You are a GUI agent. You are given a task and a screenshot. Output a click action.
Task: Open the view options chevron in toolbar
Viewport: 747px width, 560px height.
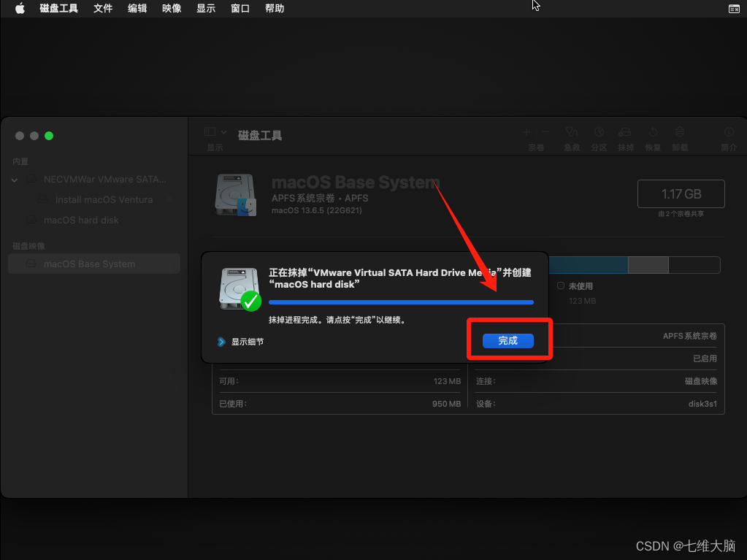[x=223, y=132]
